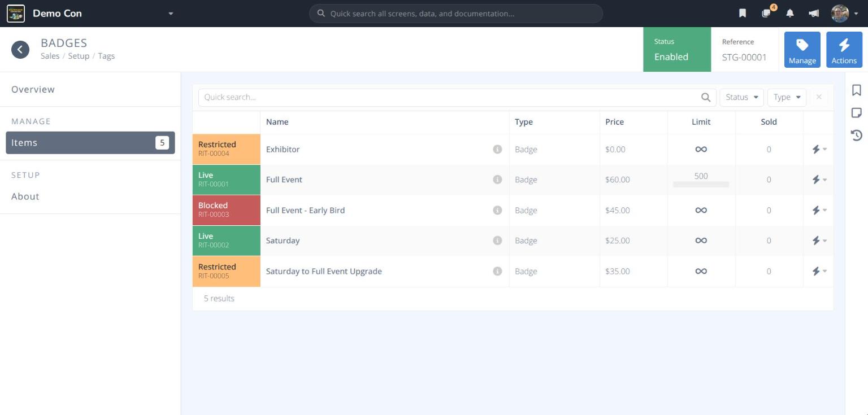Click the info icon for Exhibitor
868x415 pixels.
[497, 149]
